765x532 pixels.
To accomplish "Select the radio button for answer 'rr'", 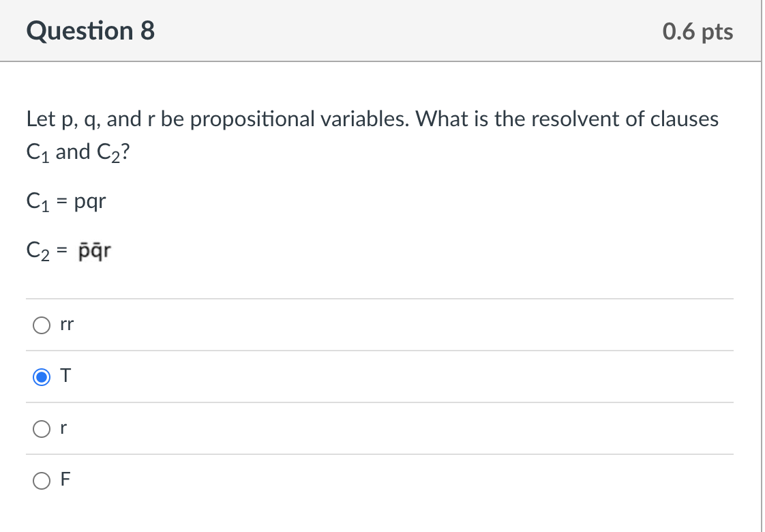I will point(42,325).
